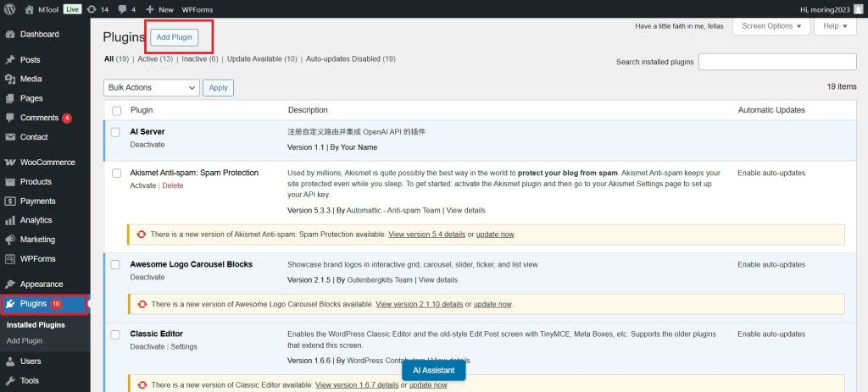868x392 pixels.
Task: Check the AI Server plugin checkbox
Action: click(x=115, y=132)
